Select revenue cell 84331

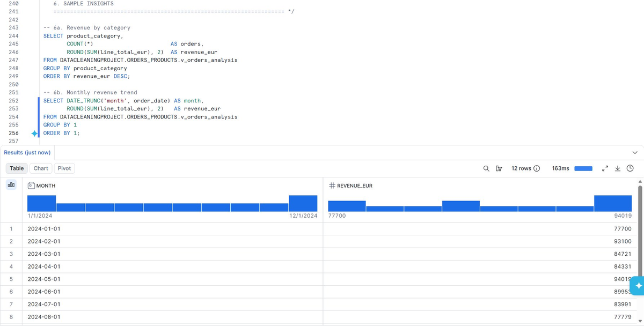(480, 266)
